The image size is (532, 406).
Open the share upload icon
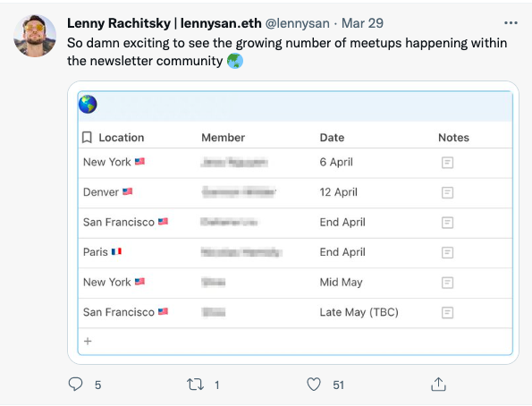[438, 385]
